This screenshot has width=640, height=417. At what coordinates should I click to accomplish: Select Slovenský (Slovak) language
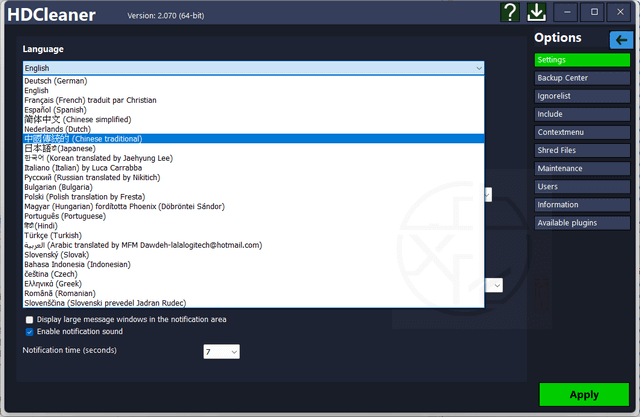(x=253, y=255)
